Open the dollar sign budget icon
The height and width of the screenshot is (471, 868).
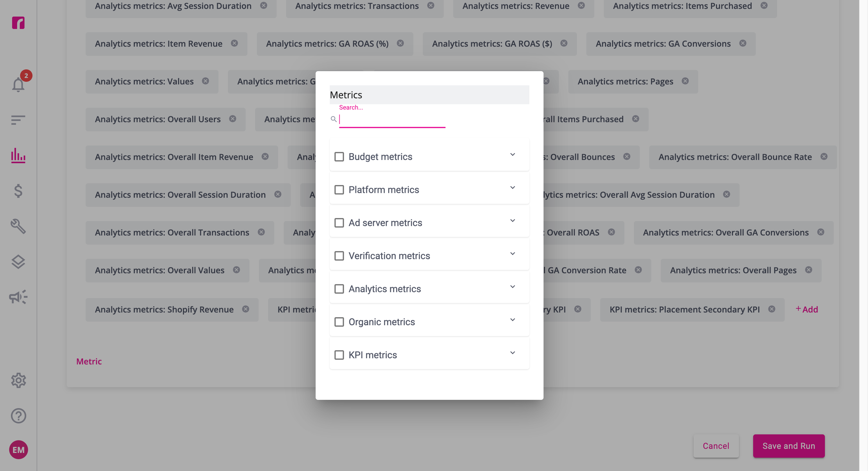(18, 191)
